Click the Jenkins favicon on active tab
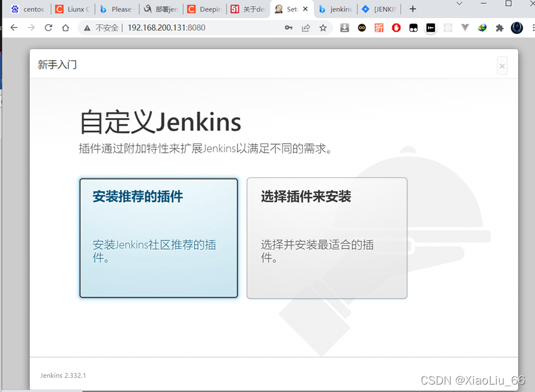 [x=279, y=9]
